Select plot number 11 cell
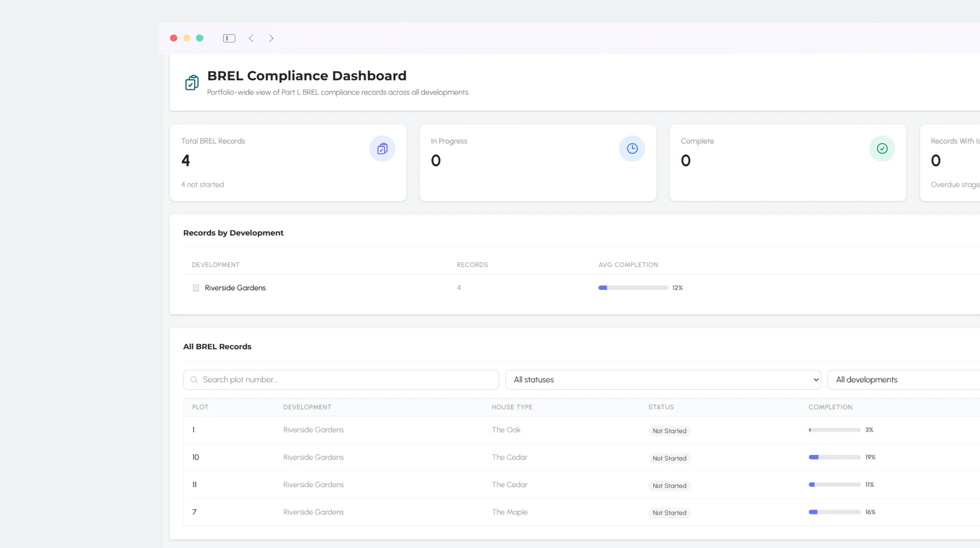This screenshot has width=980, height=548. click(194, 485)
